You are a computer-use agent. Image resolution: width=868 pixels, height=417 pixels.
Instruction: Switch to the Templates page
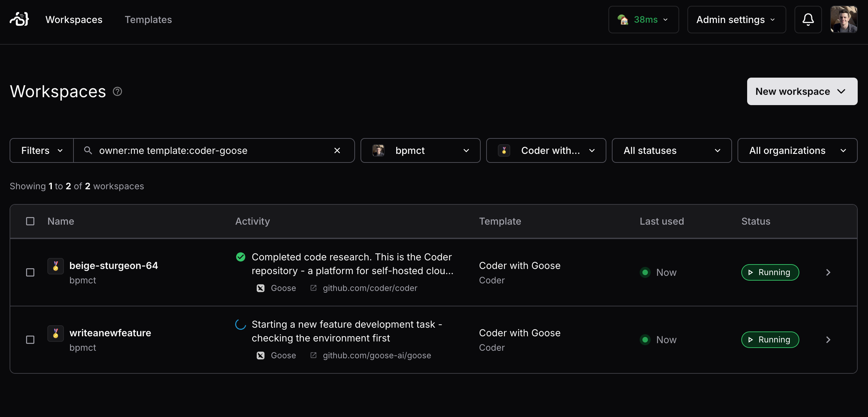pyautogui.click(x=148, y=20)
